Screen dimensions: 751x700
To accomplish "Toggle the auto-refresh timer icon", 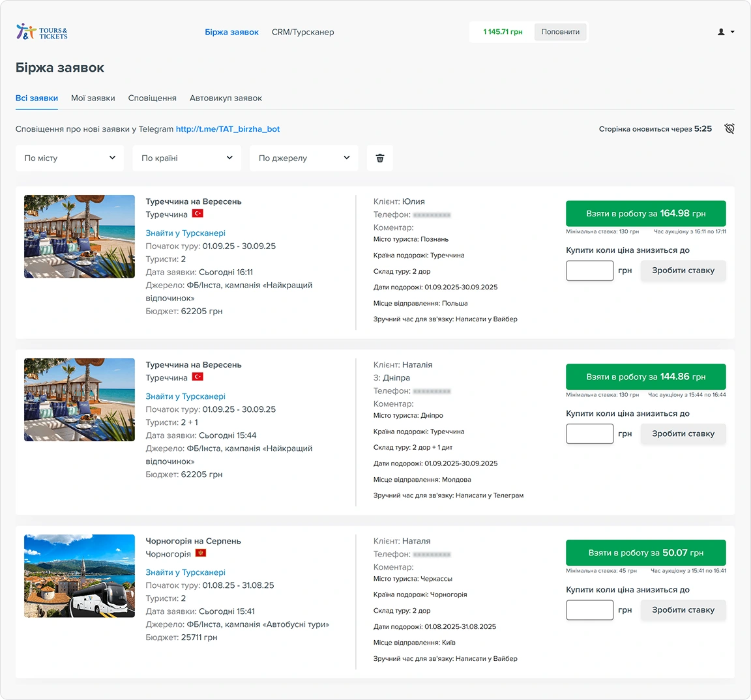I will tap(729, 129).
